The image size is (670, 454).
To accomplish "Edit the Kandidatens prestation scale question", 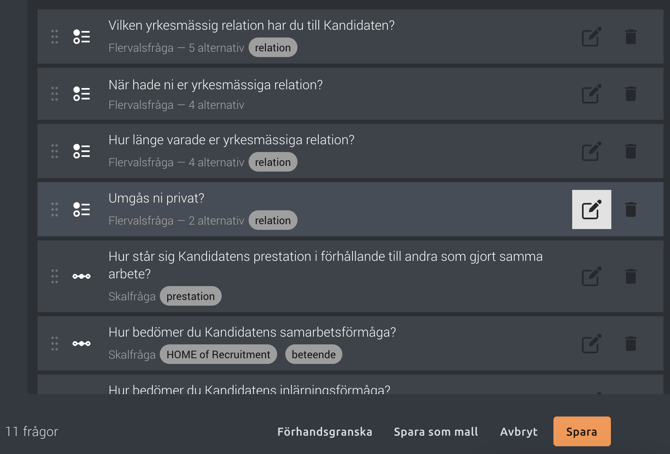I will (591, 276).
